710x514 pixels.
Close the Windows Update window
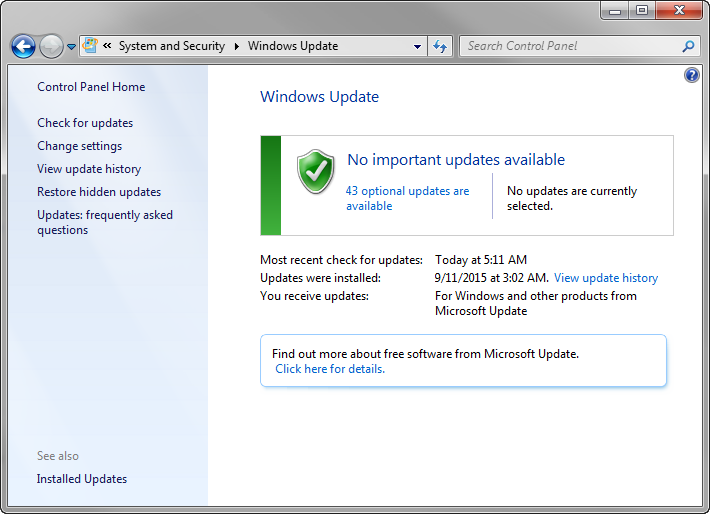click(x=679, y=10)
